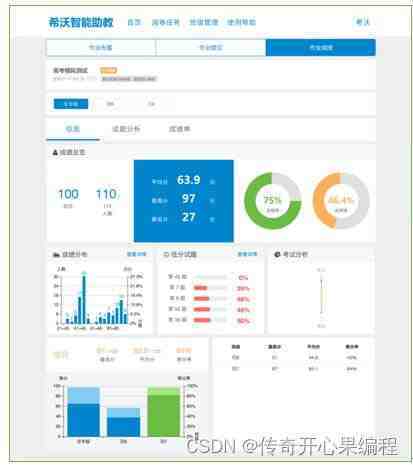Open the 阅卷任务 navigation item

(x=166, y=22)
